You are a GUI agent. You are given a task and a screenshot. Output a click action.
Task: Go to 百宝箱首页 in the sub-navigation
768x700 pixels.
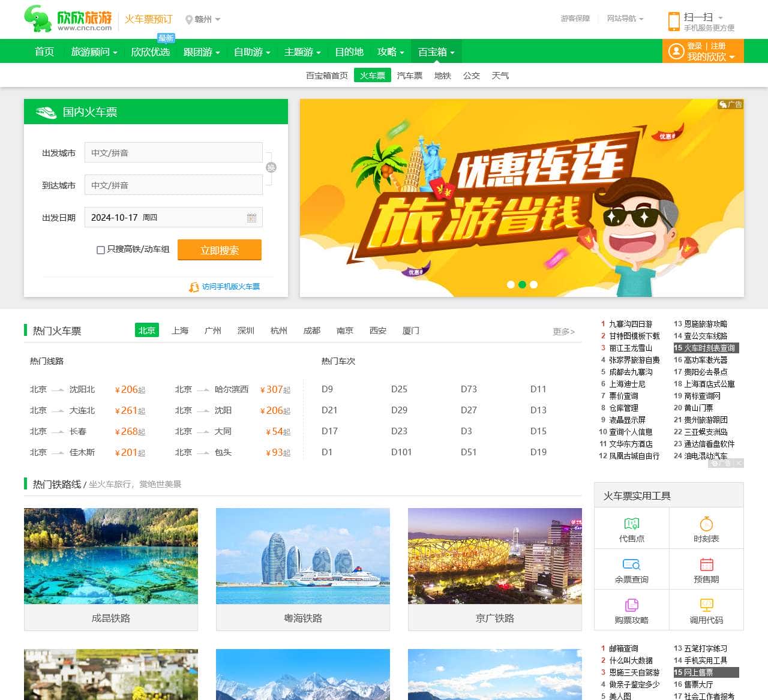327,76
